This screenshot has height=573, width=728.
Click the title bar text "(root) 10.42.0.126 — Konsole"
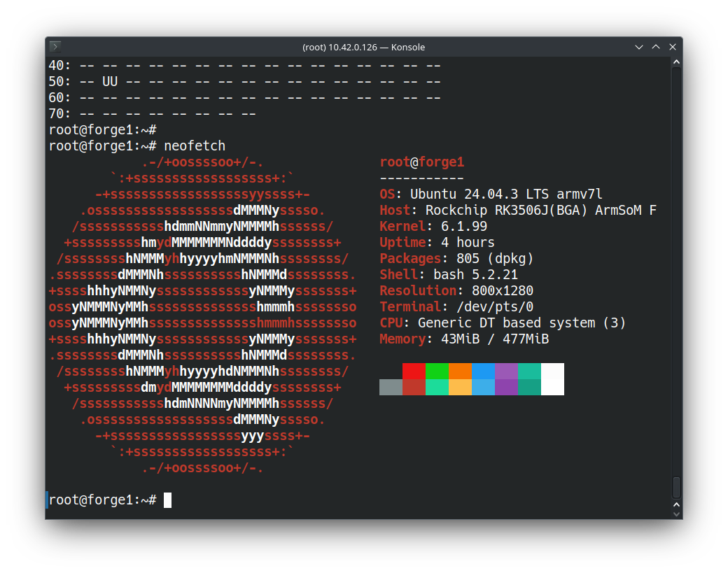(363, 47)
